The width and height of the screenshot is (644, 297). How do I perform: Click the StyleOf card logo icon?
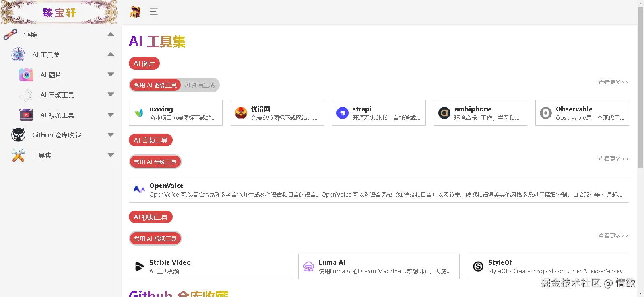(x=478, y=266)
